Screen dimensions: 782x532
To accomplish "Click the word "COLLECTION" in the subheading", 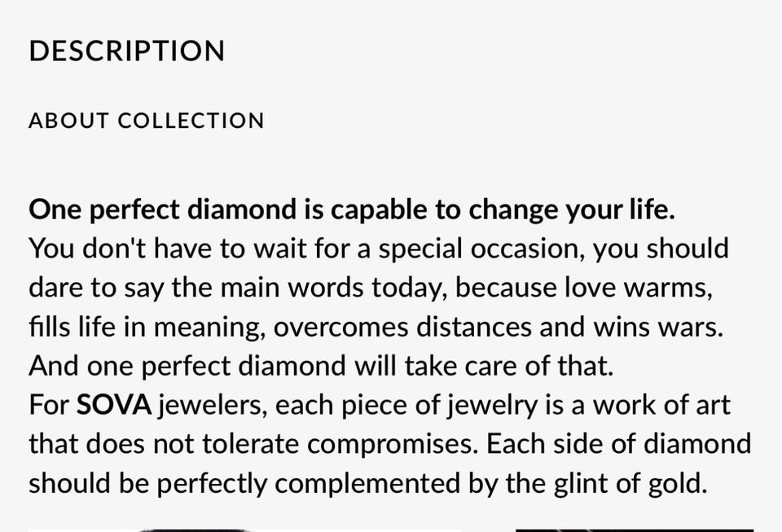I will coord(191,121).
